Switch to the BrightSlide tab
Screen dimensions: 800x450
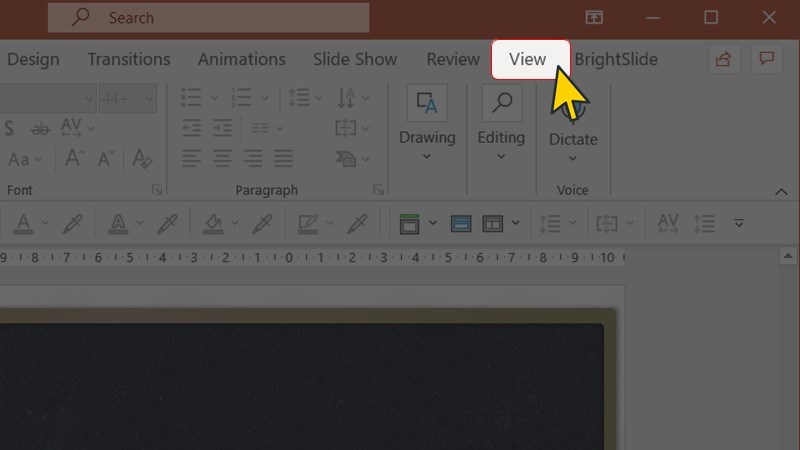(616, 59)
